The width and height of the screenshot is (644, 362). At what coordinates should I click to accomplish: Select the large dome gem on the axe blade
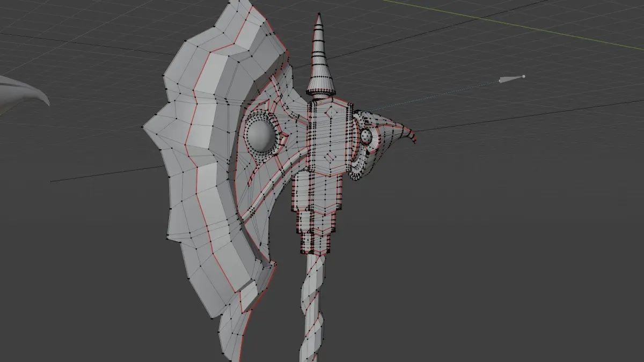(x=261, y=135)
